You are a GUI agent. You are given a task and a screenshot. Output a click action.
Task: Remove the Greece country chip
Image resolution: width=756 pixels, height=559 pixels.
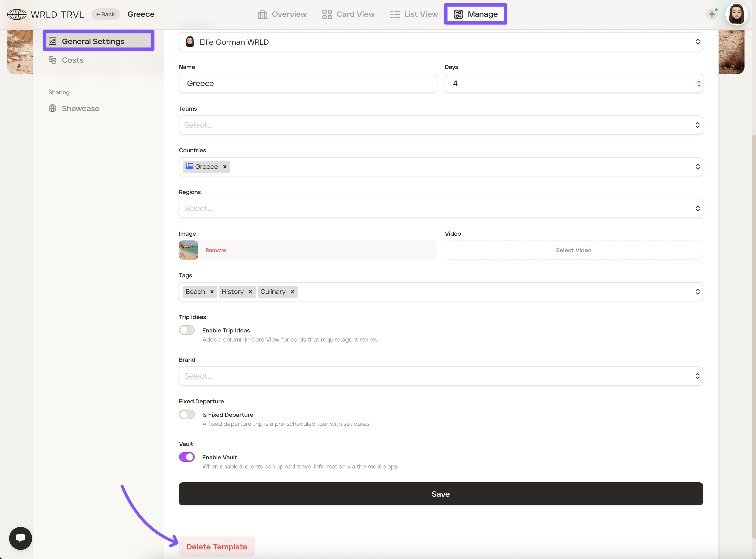pos(225,167)
